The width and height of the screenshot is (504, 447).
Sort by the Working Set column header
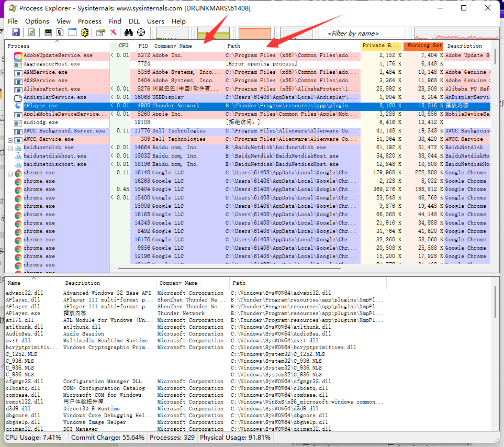[x=424, y=46]
